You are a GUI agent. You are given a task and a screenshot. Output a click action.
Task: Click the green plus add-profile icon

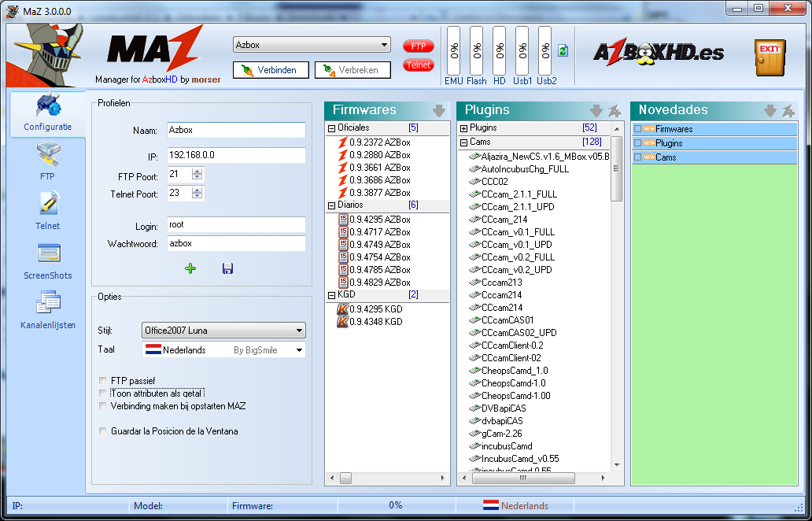coord(190,268)
